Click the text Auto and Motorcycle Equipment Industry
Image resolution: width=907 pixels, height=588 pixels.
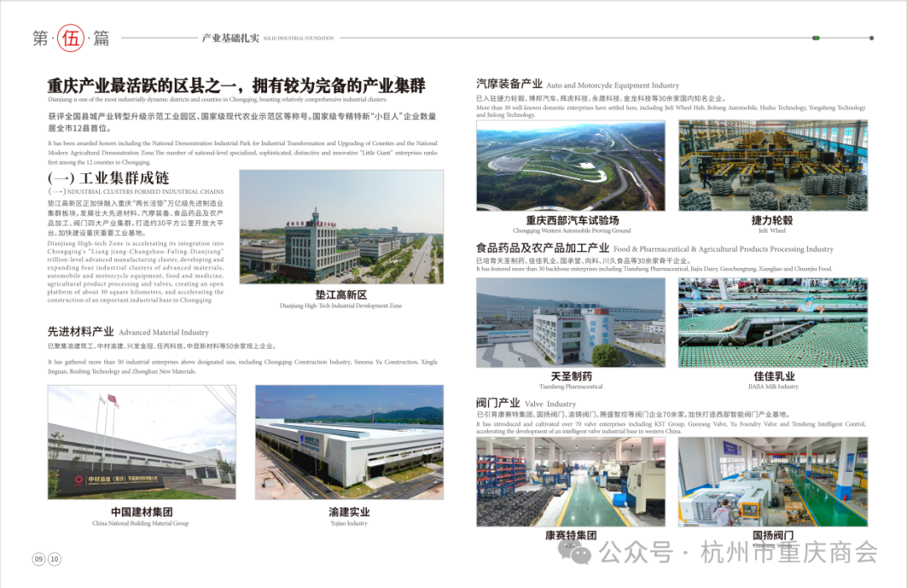click(x=612, y=85)
